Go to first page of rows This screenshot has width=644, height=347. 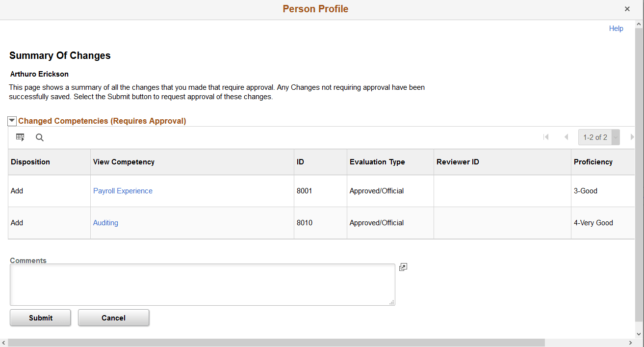[x=546, y=137]
